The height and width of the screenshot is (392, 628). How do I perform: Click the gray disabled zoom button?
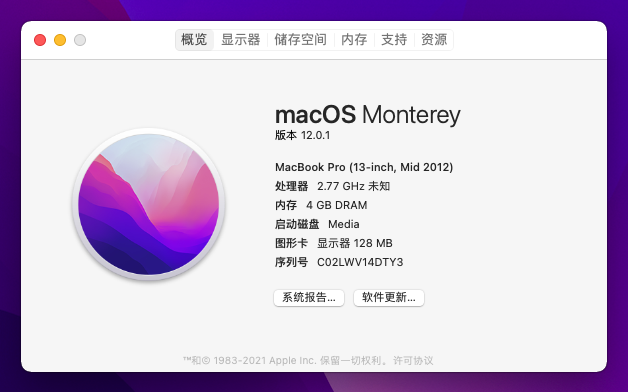tap(80, 40)
